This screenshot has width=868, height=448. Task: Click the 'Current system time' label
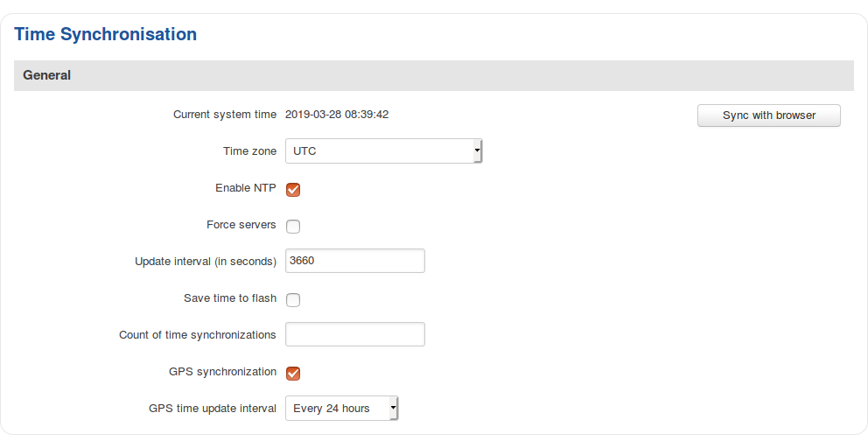click(224, 115)
